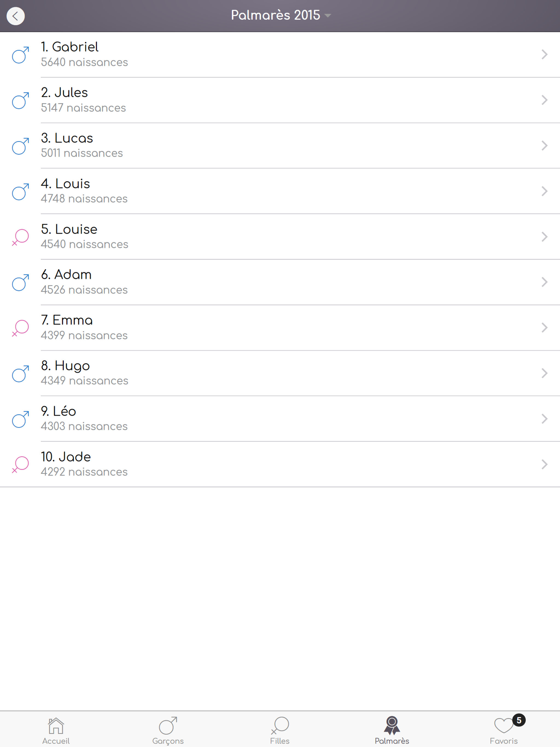Expand Jules entry via chevron
This screenshot has height=747, width=560.
point(544,100)
